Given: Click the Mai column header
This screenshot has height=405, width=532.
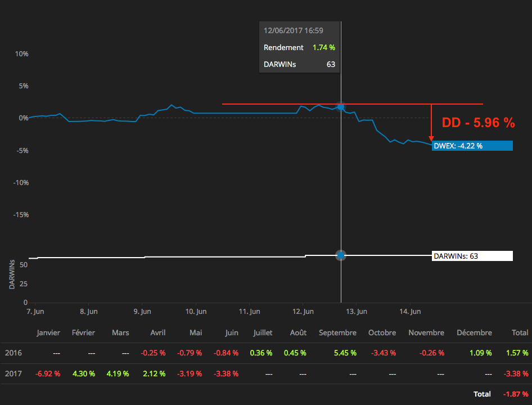Looking at the screenshot, I should pyautogui.click(x=196, y=333).
